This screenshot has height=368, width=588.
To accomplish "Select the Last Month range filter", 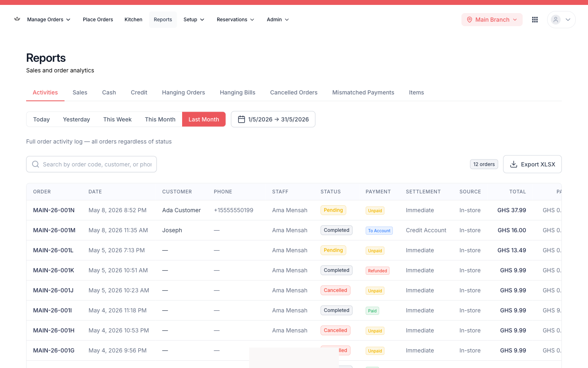I will (204, 119).
